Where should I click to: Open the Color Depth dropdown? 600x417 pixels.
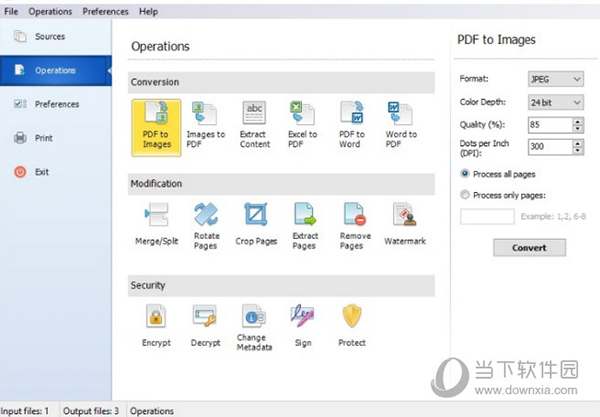tap(555, 102)
